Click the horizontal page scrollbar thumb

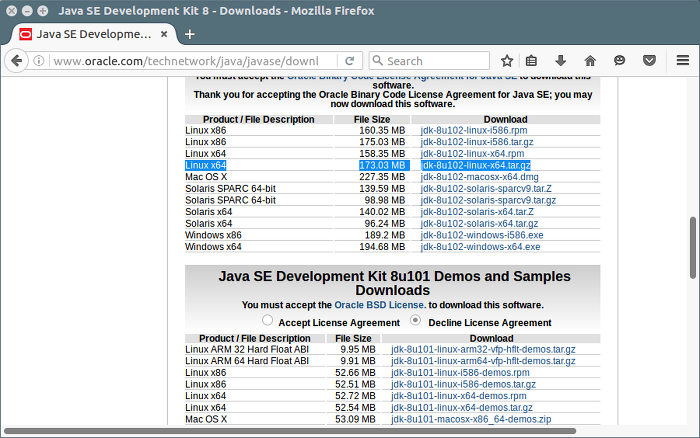click(x=290, y=431)
